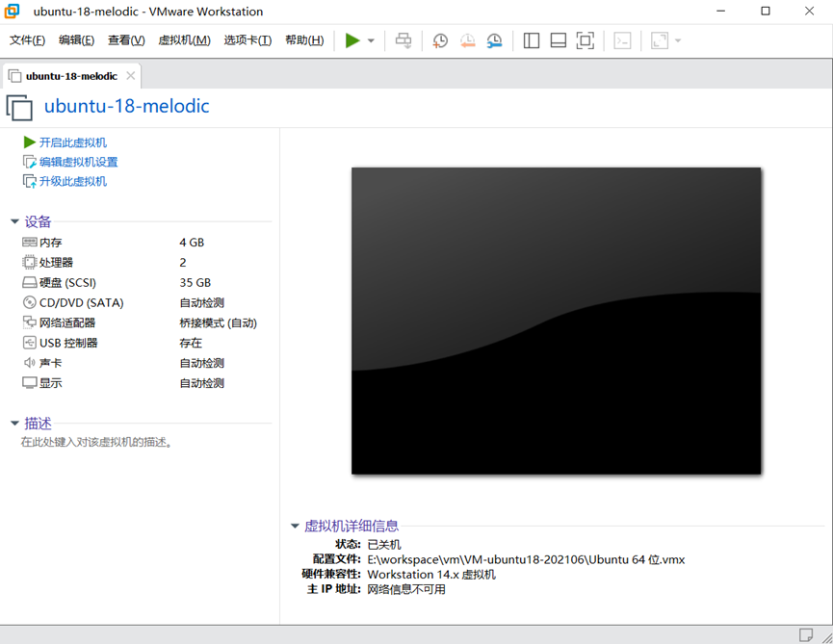This screenshot has width=833, height=644.
Task: Open the 虚拟机(M) menu
Action: click(x=184, y=40)
